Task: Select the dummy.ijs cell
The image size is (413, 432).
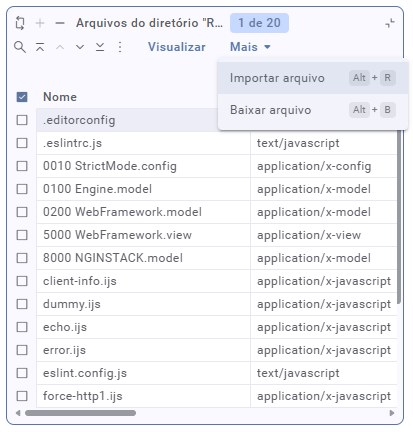Action: (143, 304)
